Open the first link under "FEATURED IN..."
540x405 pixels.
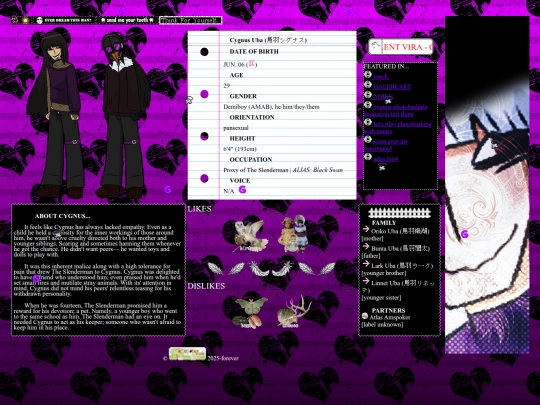pos(381,76)
